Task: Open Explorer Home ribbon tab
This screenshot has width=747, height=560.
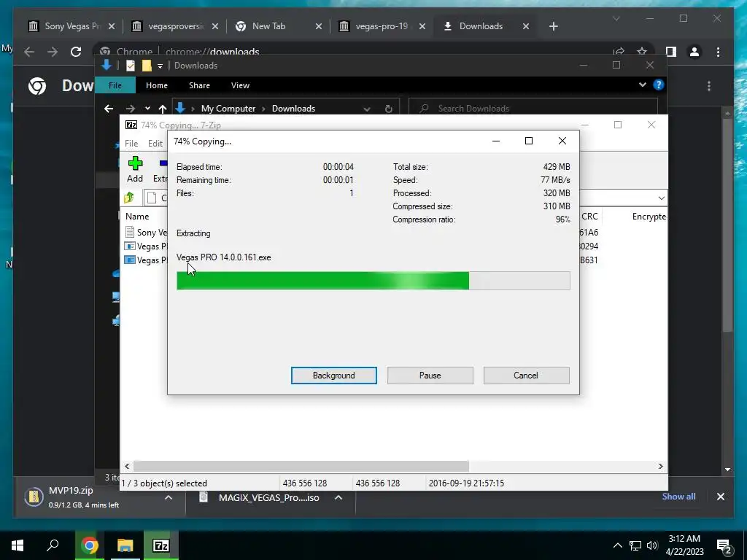Action: click(x=157, y=85)
